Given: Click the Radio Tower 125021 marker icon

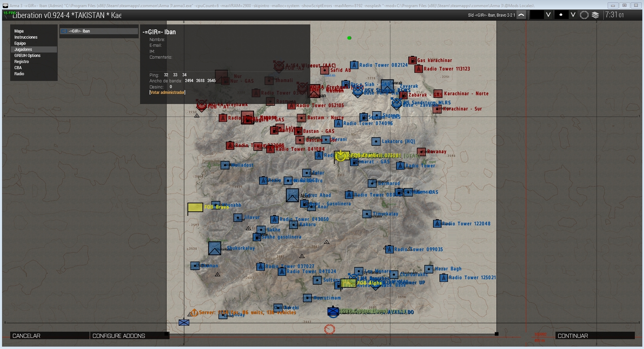Looking at the screenshot, I should pyautogui.click(x=444, y=278).
